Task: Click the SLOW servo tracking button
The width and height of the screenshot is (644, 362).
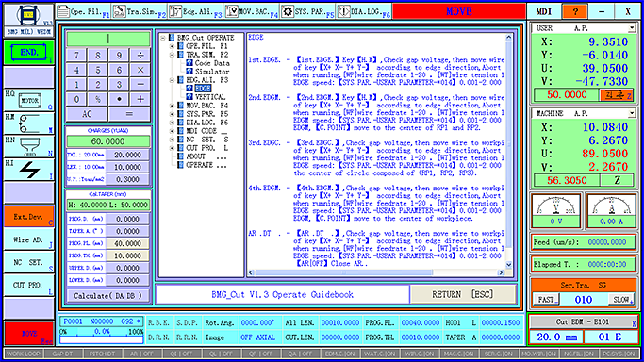Action: 621,300
